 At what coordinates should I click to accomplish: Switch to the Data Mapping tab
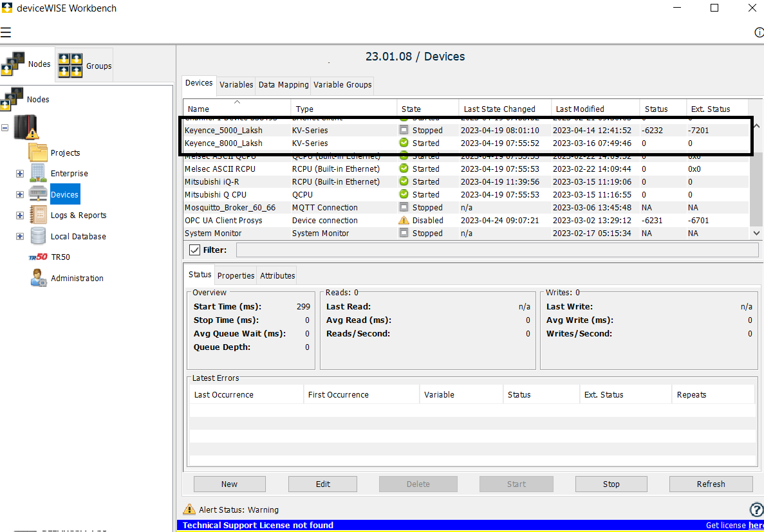click(282, 85)
